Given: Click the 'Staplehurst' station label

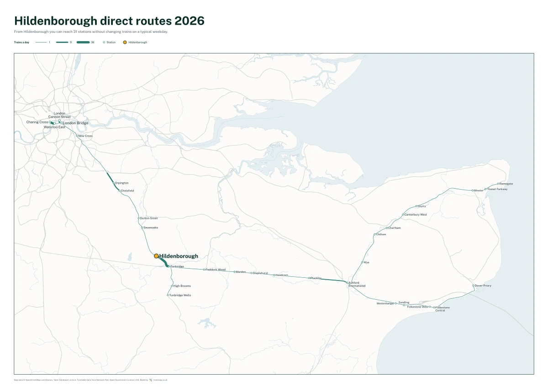Looking at the screenshot, I should [x=260, y=273].
